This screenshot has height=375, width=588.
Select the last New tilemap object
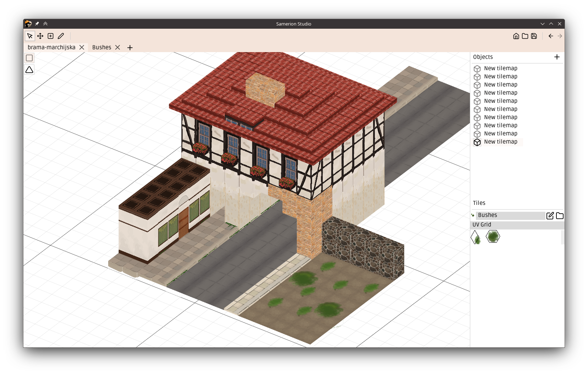pyautogui.click(x=500, y=142)
